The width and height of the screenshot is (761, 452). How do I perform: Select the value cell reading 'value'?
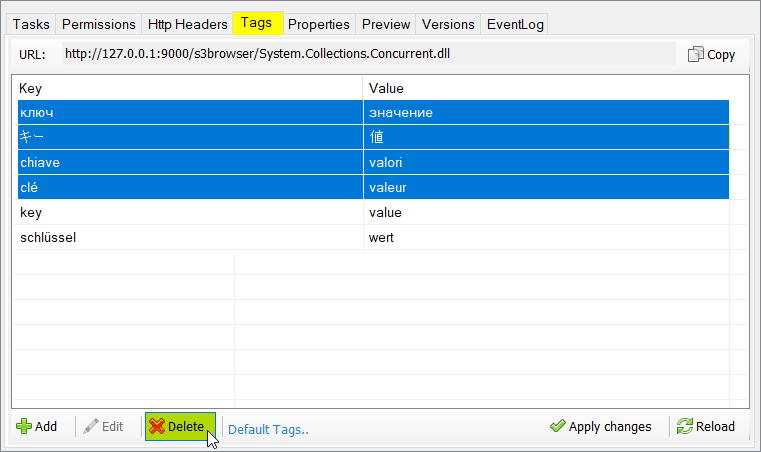(546, 212)
